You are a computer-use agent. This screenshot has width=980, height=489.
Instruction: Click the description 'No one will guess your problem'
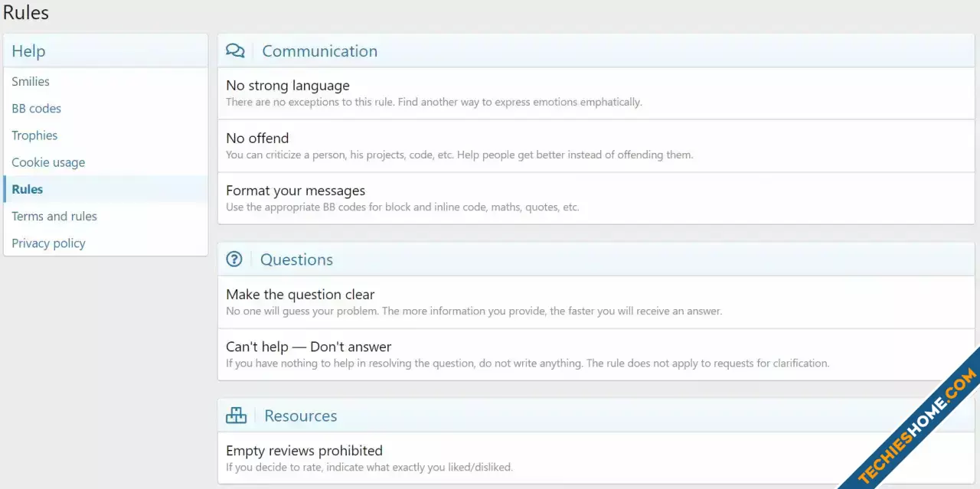coord(474,311)
